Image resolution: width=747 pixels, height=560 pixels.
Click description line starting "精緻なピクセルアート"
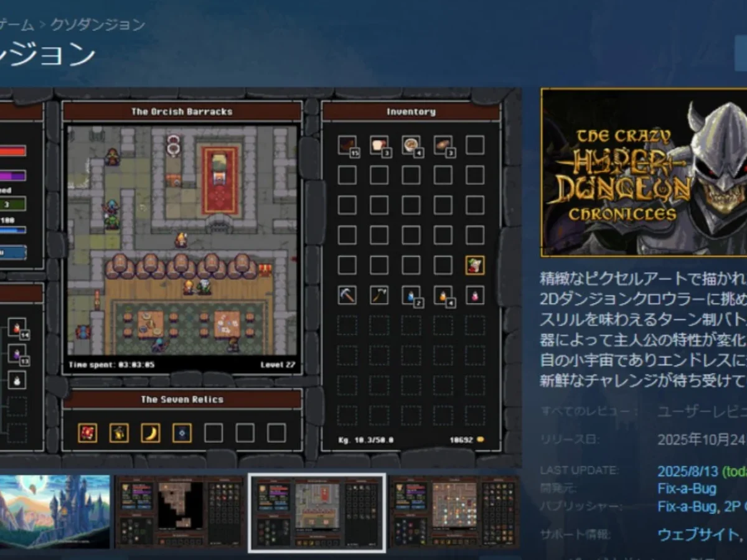click(x=643, y=278)
